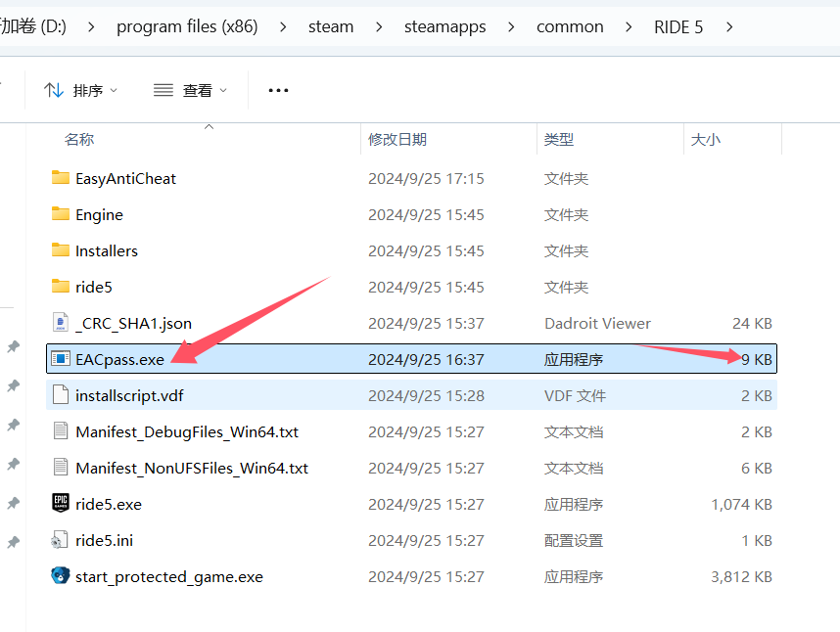Sort by 大小 column header
Image resolution: width=840 pixels, height=632 pixels.
click(x=706, y=139)
